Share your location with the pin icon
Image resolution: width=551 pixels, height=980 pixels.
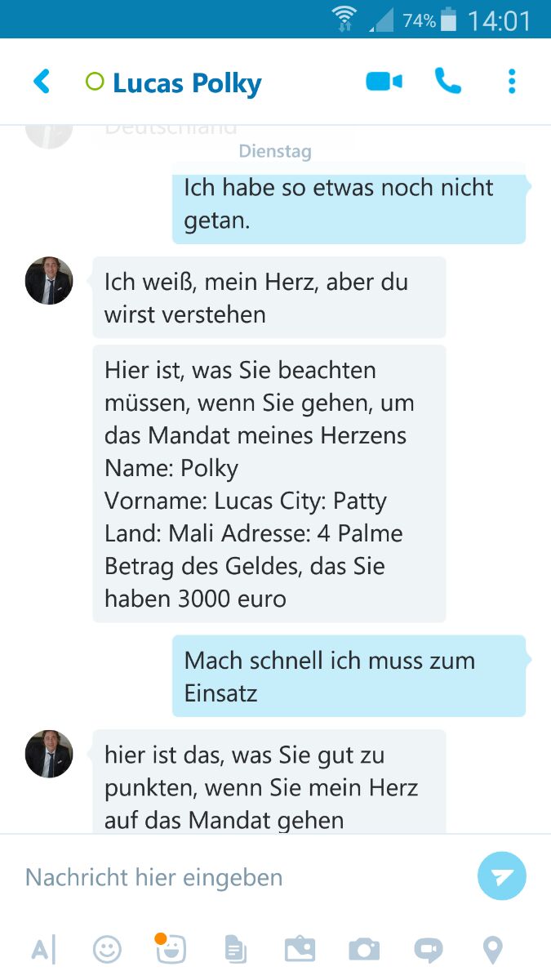(x=492, y=950)
